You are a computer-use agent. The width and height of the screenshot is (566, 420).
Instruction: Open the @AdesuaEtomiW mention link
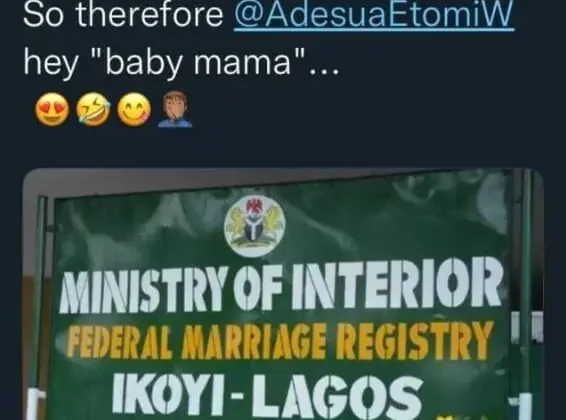(x=374, y=15)
